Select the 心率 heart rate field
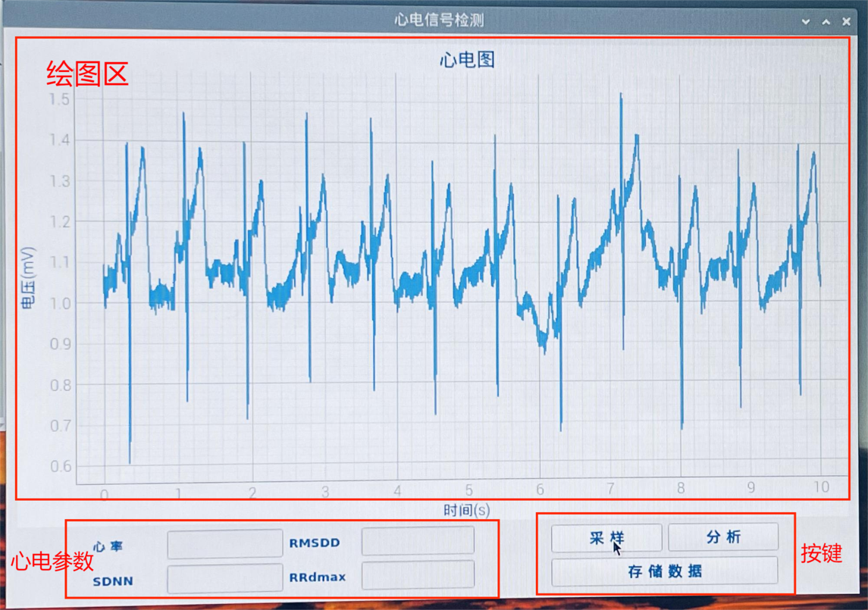The width and height of the screenshot is (868, 610). pos(224,544)
